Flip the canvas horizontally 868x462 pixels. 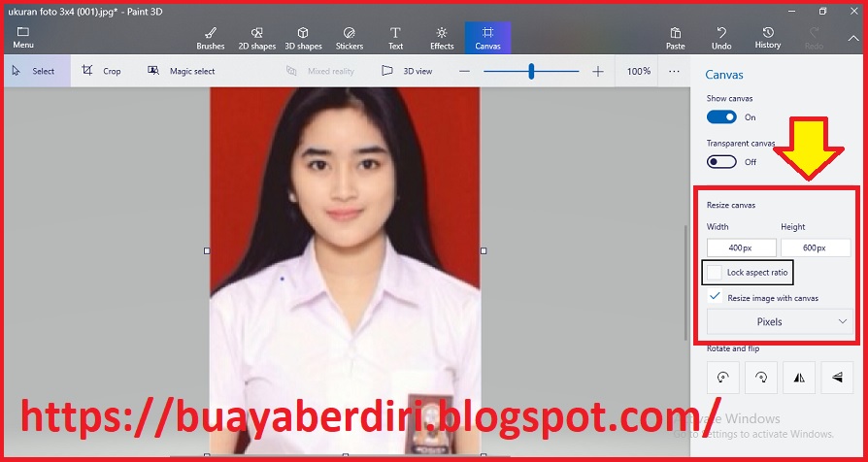pos(799,378)
